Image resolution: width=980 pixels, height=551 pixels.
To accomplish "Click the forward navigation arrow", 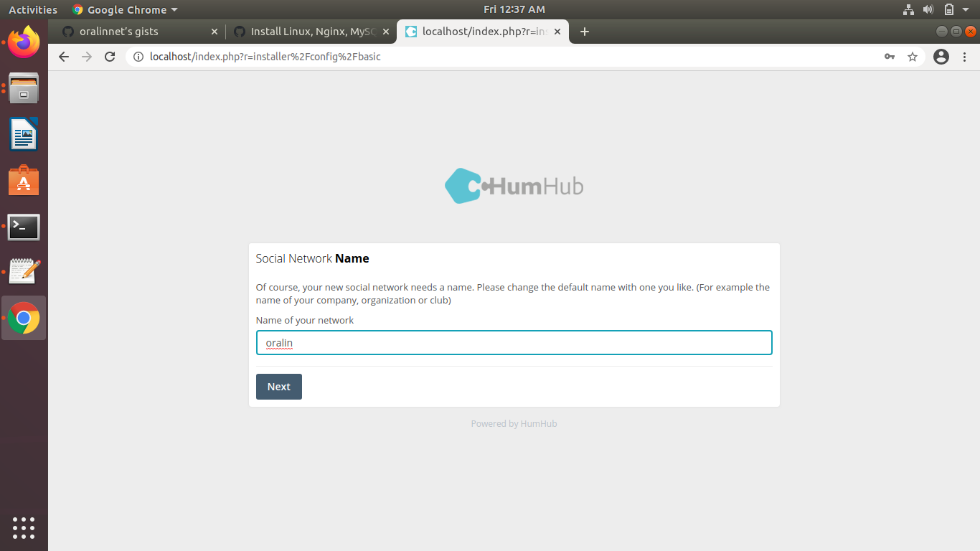I will coord(86,57).
